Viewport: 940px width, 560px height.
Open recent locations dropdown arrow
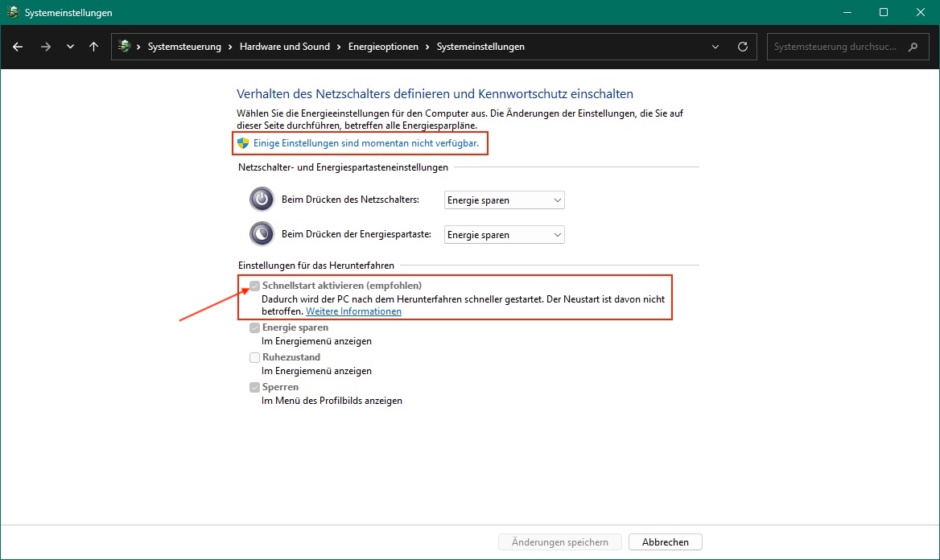coord(71,47)
